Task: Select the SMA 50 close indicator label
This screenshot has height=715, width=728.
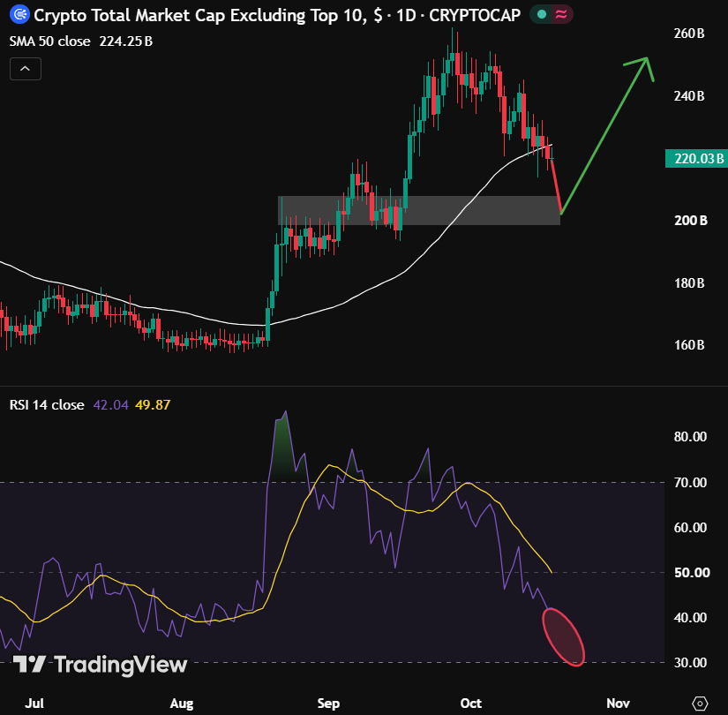Action: [x=49, y=41]
